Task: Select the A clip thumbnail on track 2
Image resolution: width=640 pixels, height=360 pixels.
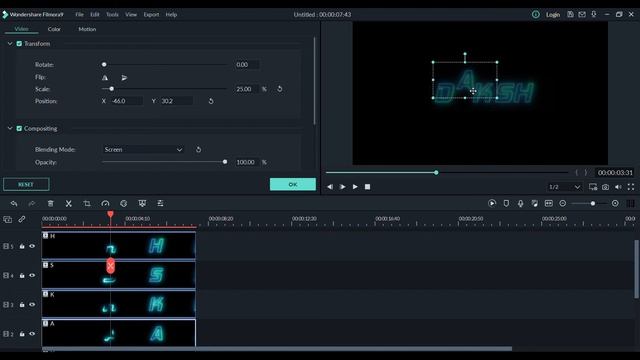Action: (118, 333)
